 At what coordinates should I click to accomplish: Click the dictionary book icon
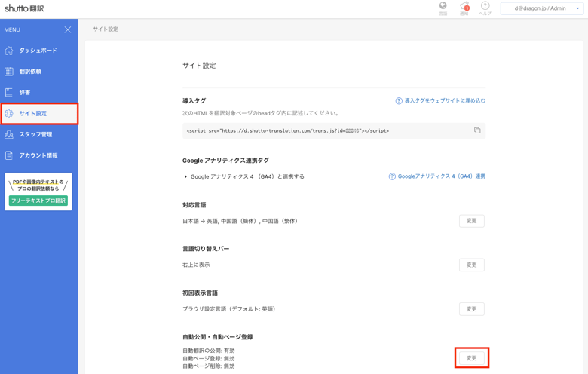point(9,92)
